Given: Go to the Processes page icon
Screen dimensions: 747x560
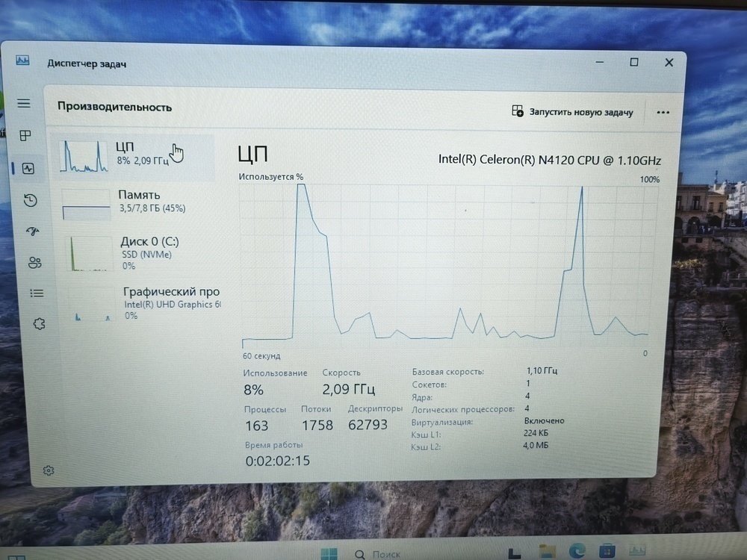Looking at the screenshot, I should 25,136.
